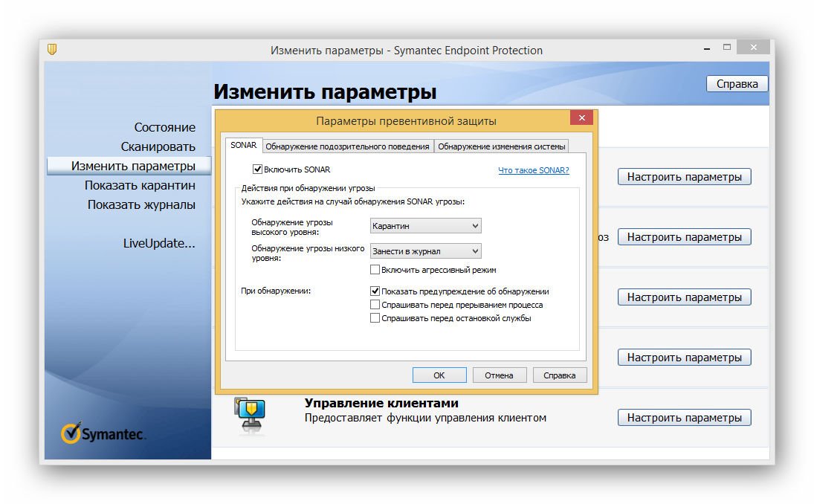The height and width of the screenshot is (504, 814).
Task: Uncheck Показать предупреждение об обнаружении
Action: click(x=375, y=291)
